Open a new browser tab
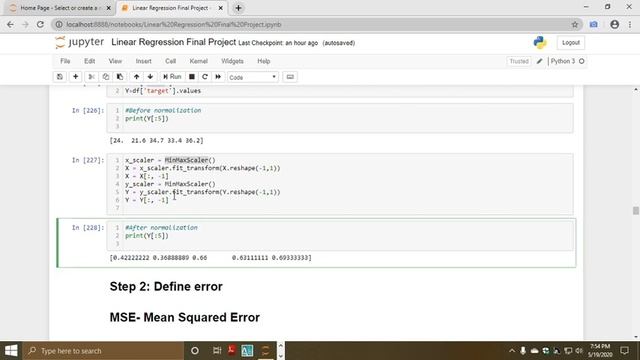This screenshot has height=360, width=640. tap(238, 8)
